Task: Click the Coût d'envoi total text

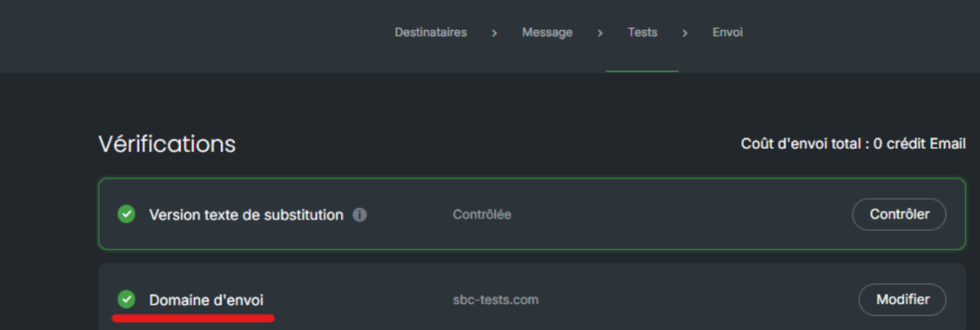Action: point(853,144)
